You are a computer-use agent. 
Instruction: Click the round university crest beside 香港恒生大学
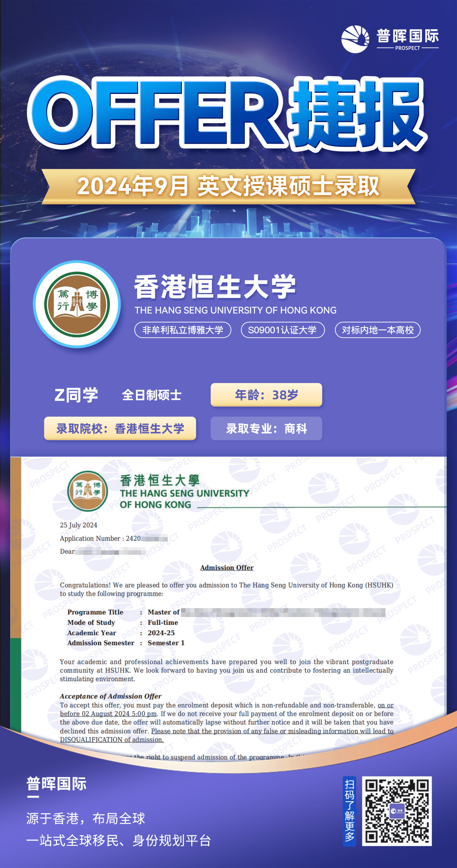click(x=77, y=304)
